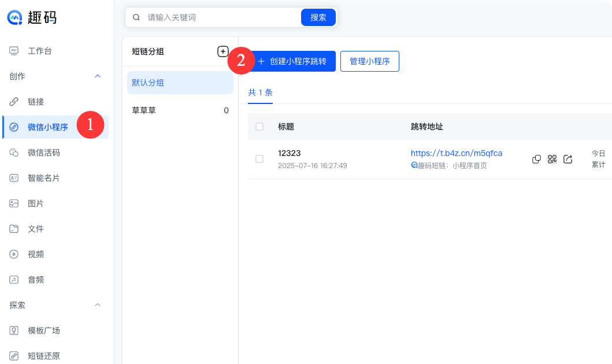Click the 2025-07-16 16:27:49 timestamp
This screenshot has height=364, width=612.
[313, 166]
